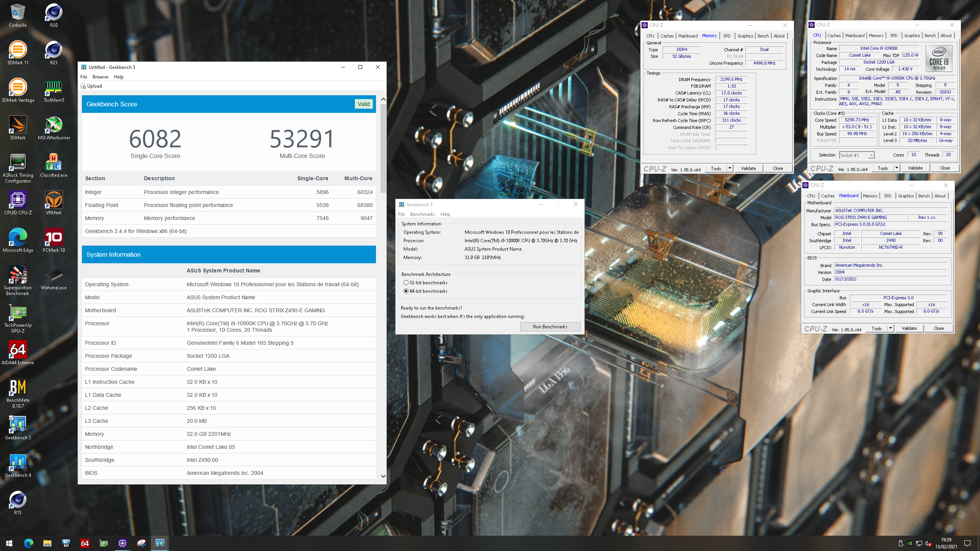Image resolution: width=980 pixels, height=551 pixels.
Task: Launch the R20 Cinebench desktop shortcut
Action: (x=54, y=16)
